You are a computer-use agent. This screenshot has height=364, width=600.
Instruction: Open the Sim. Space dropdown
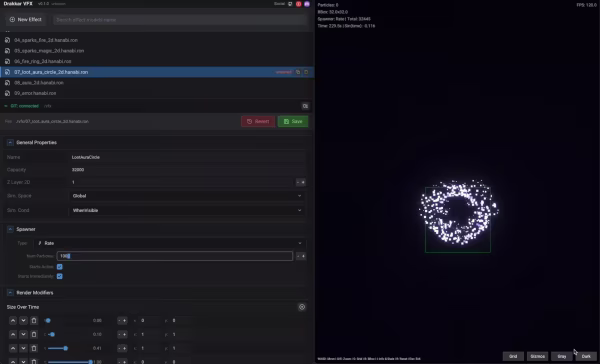(x=187, y=196)
